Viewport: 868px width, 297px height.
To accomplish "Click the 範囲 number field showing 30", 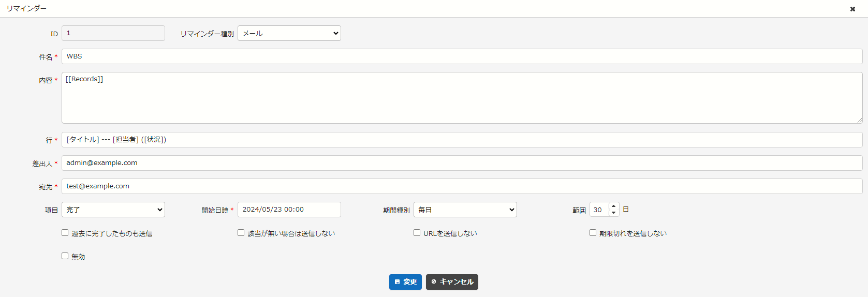I will (x=599, y=210).
